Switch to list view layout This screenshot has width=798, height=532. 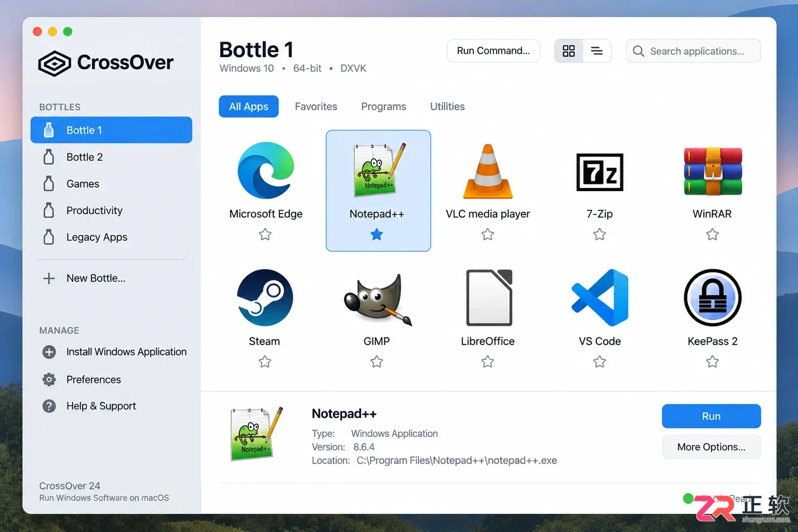point(597,51)
